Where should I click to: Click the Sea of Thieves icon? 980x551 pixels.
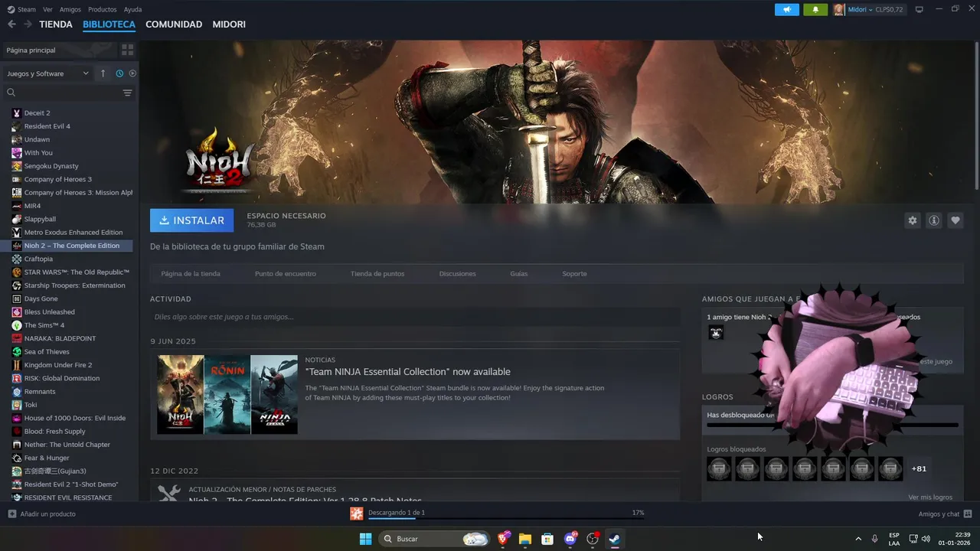point(17,352)
